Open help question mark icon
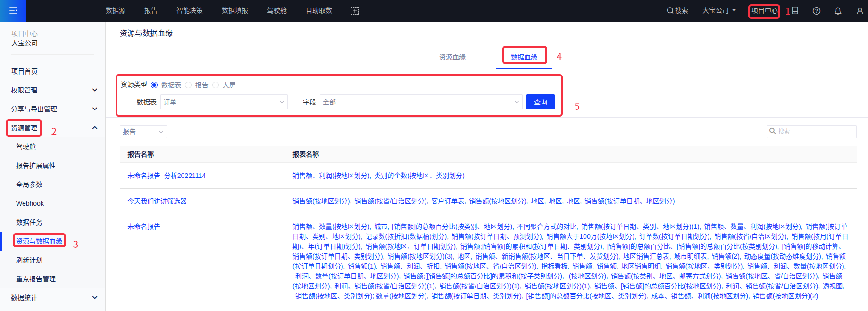This screenshot has height=311, width=868. (817, 11)
